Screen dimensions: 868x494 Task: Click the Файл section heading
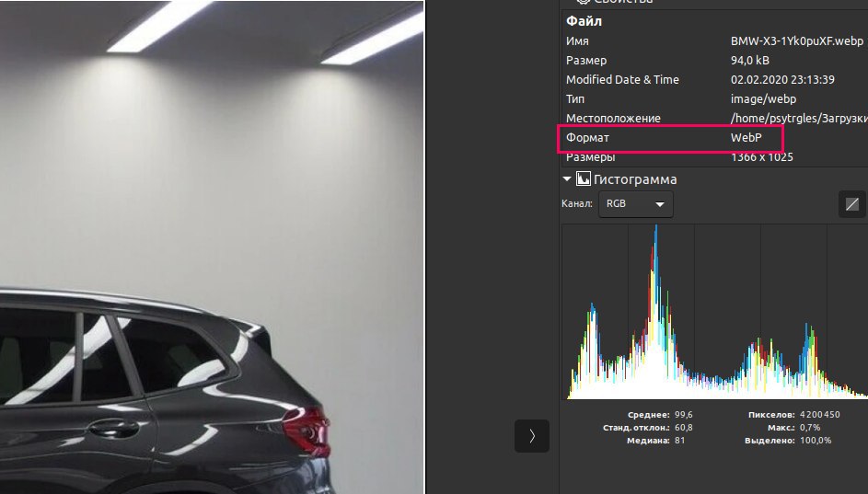[584, 21]
